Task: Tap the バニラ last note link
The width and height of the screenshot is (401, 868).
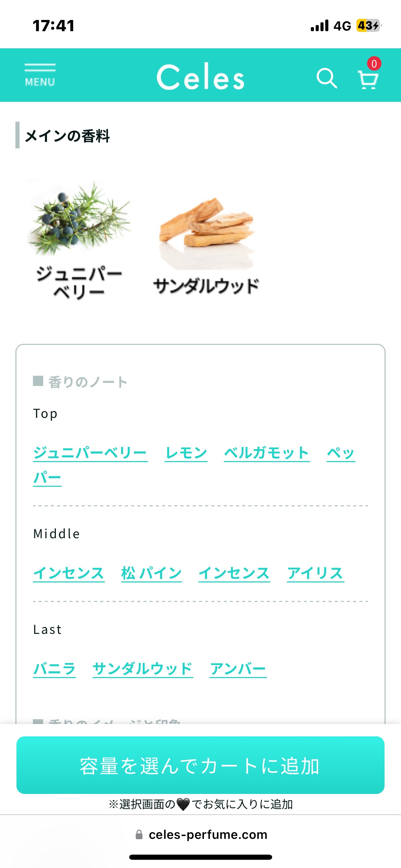Action: point(54,669)
